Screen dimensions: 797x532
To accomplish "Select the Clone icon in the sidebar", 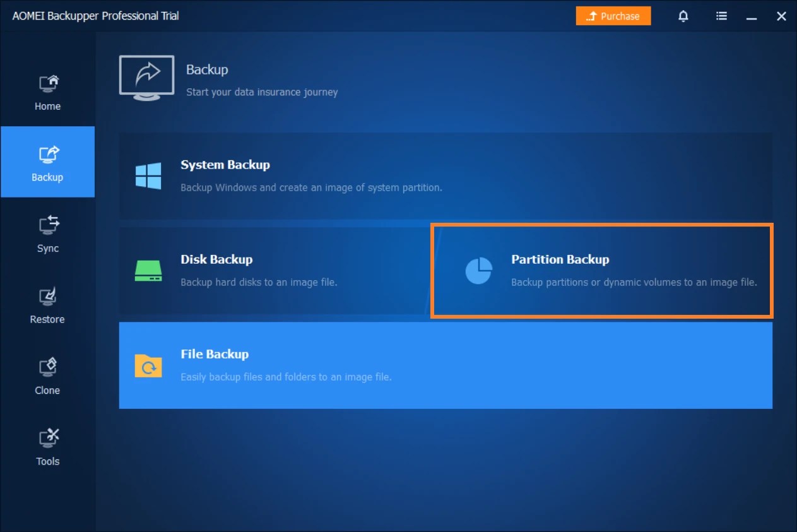I will pos(47,367).
